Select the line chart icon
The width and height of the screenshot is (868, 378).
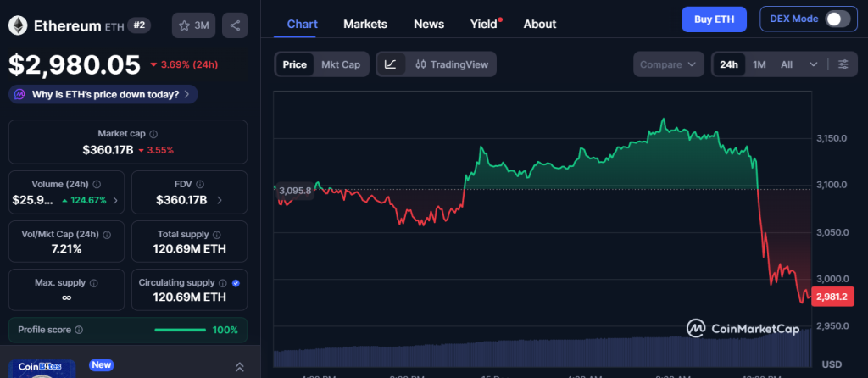point(390,64)
